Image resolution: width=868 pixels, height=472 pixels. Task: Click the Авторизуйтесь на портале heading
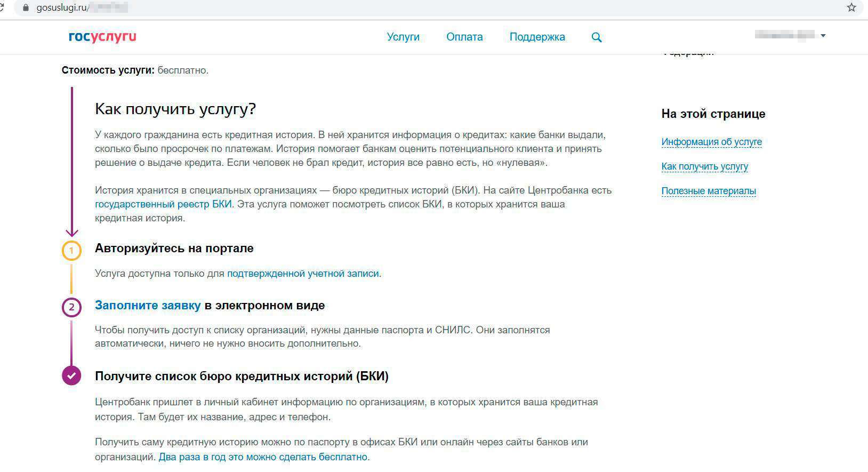pyautogui.click(x=174, y=249)
